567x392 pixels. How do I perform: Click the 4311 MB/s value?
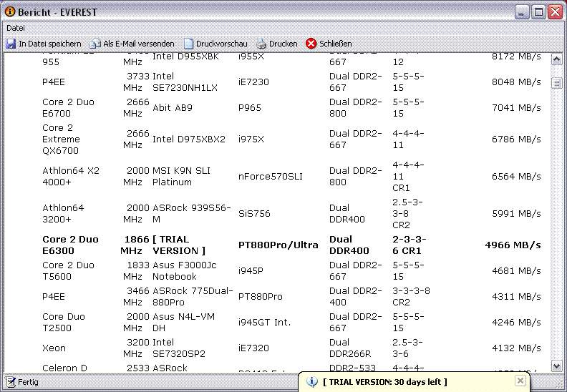[516, 296]
